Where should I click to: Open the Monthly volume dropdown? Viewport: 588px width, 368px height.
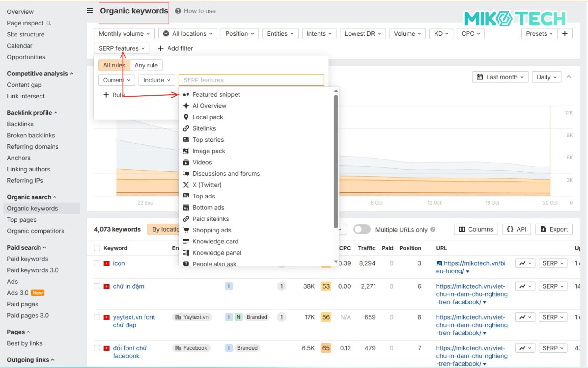point(124,33)
